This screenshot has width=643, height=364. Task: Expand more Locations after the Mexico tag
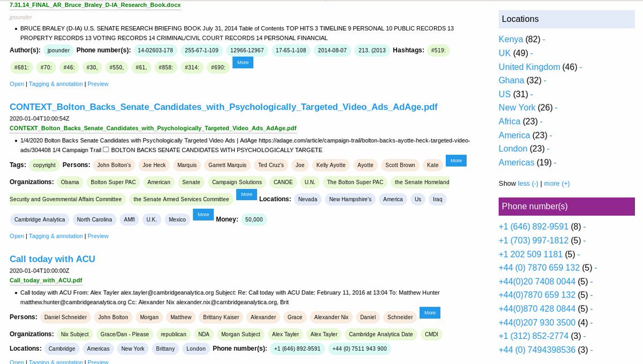[x=203, y=215]
